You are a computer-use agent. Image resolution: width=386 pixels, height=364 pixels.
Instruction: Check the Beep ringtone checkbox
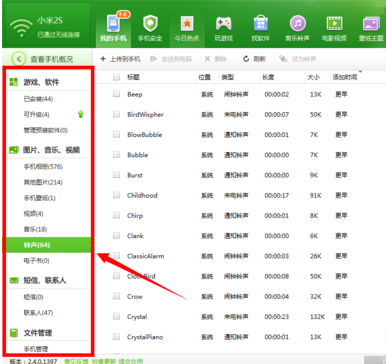coord(116,94)
